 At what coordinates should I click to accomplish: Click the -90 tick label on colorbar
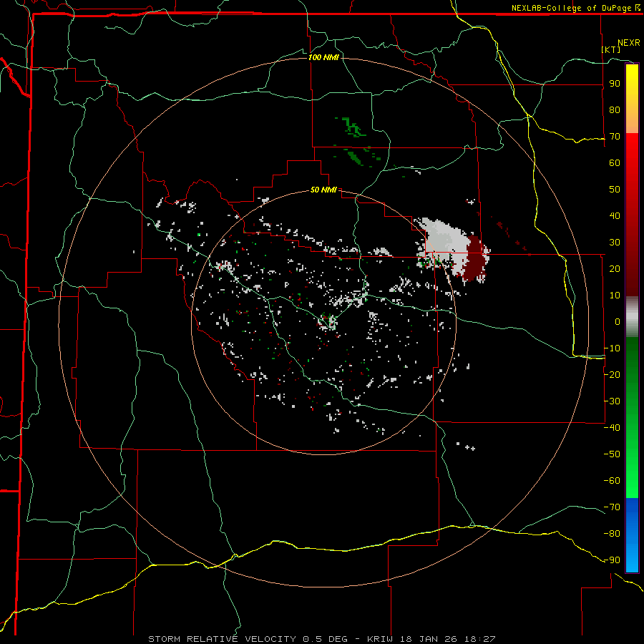click(612, 560)
